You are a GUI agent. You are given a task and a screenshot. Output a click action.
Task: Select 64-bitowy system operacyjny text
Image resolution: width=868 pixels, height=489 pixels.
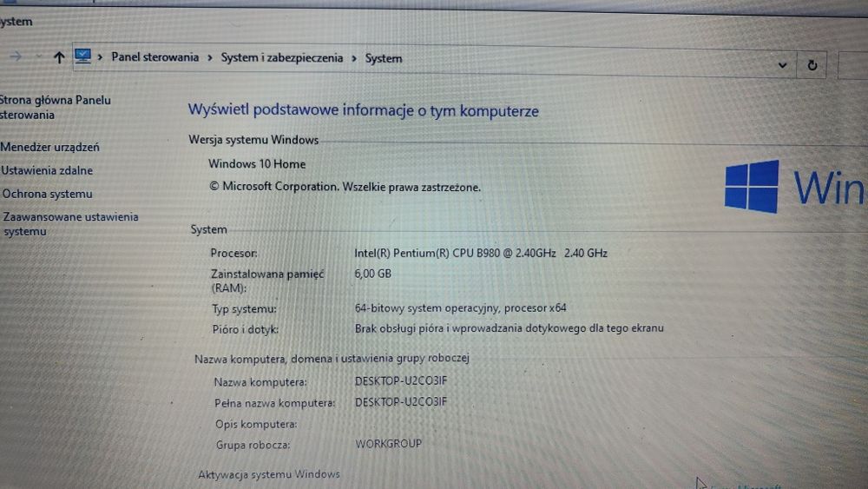click(x=461, y=308)
